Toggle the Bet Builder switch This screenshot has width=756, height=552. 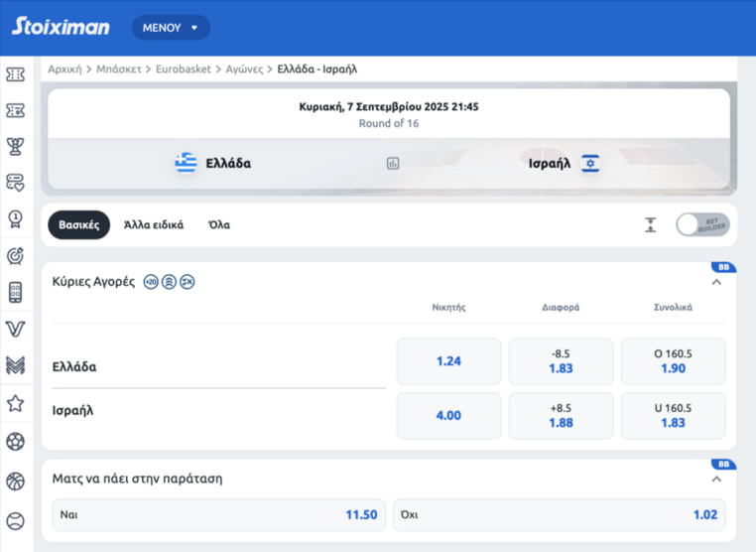pyautogui.click(x=701, y=225)
